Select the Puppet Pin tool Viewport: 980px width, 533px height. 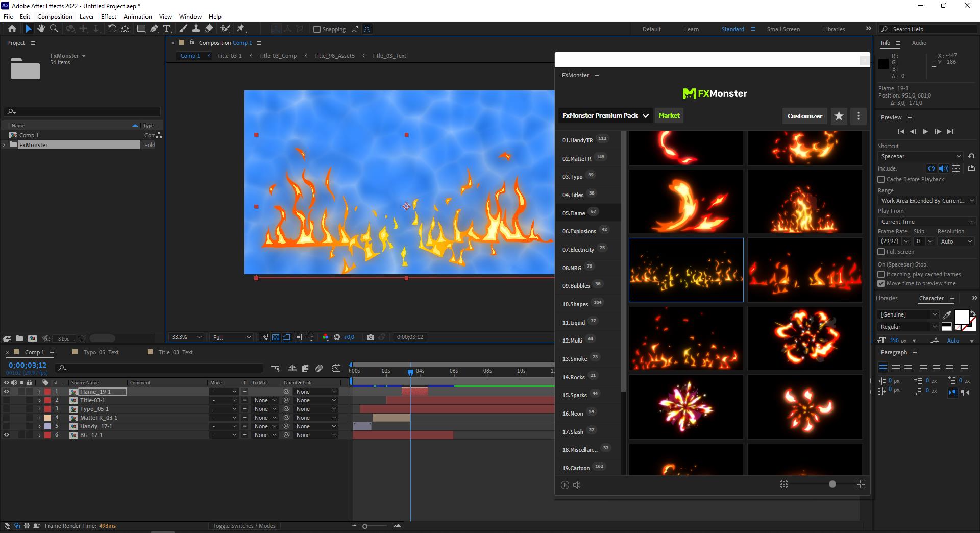[x=241, y=29]
